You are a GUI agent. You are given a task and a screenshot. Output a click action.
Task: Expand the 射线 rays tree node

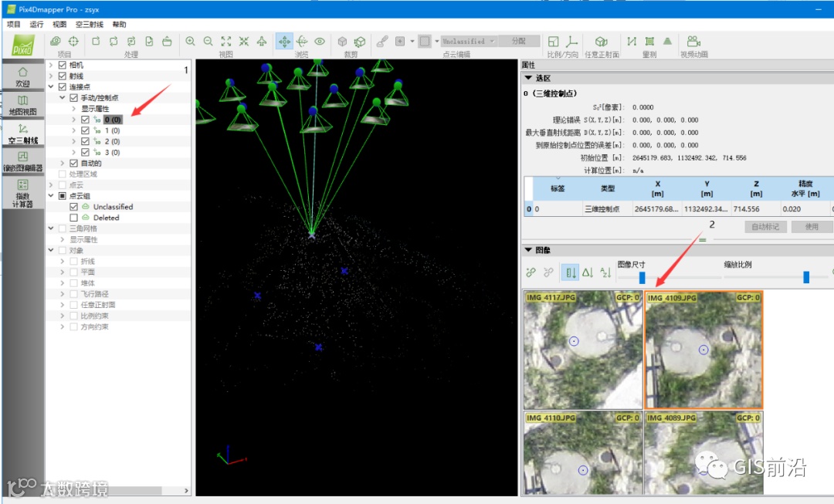click(51, 76)
